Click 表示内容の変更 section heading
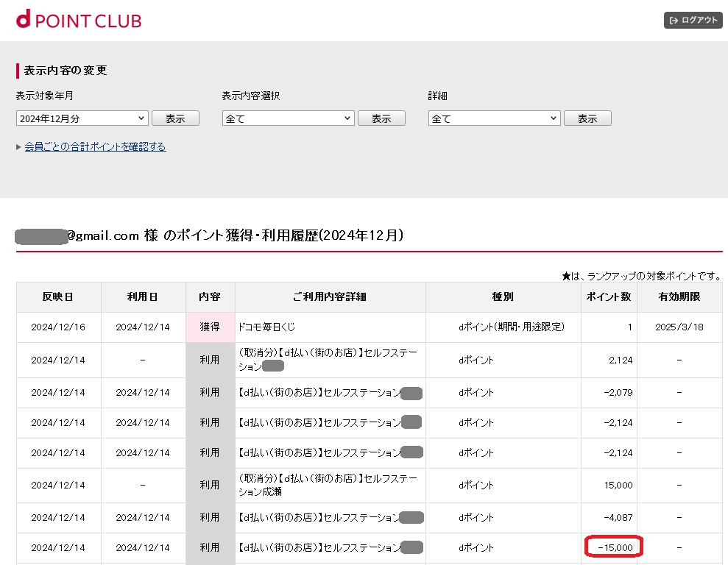Viewport: 728px width, 565px height. 66,71
